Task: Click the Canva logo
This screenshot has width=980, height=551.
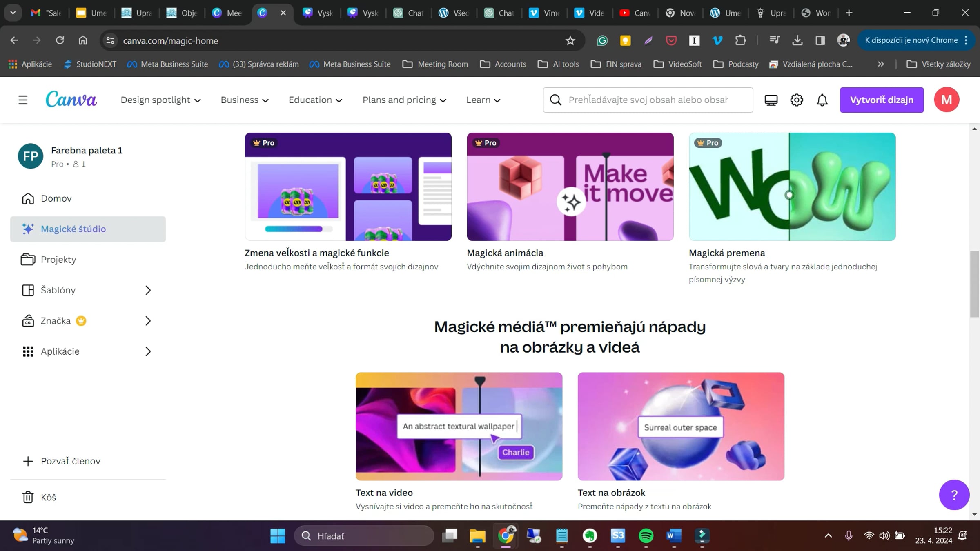Action: [71, 99]
